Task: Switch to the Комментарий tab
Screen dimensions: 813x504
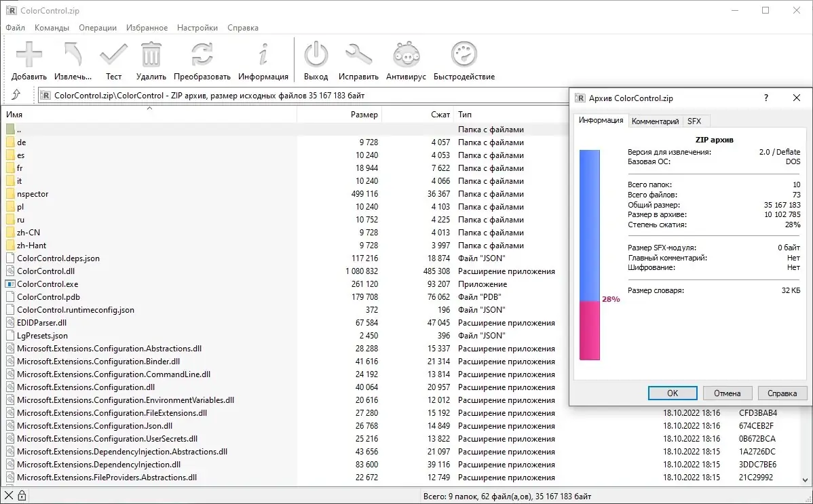Action: 655,121
